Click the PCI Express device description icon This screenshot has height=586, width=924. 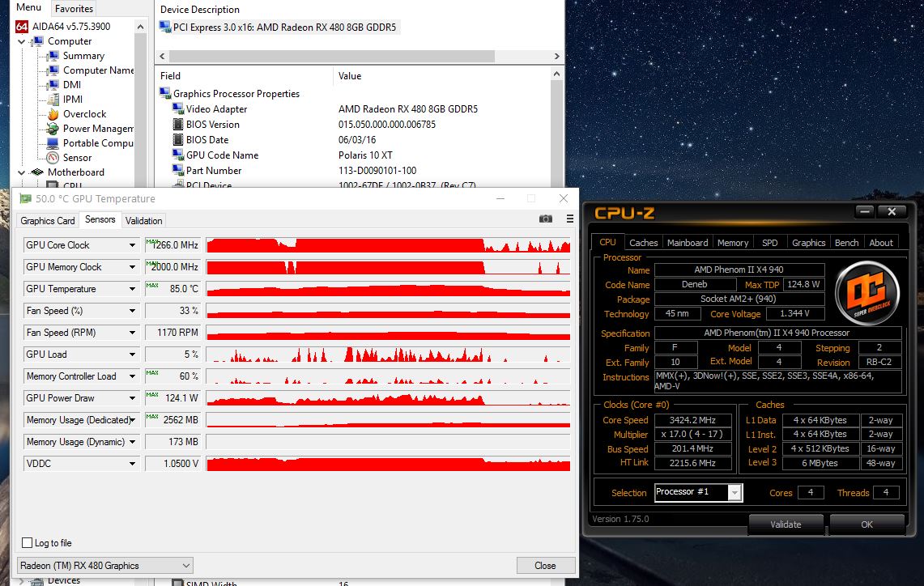pyautogui.click(x=165, y=27)
